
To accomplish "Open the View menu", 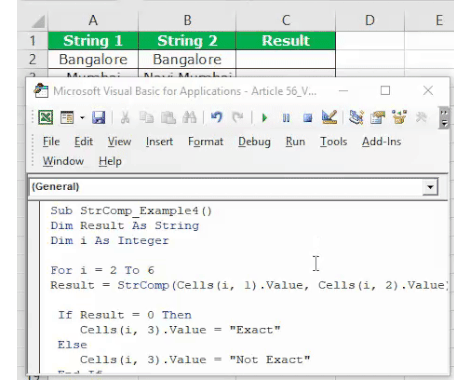I will click(x=119, y=142).
